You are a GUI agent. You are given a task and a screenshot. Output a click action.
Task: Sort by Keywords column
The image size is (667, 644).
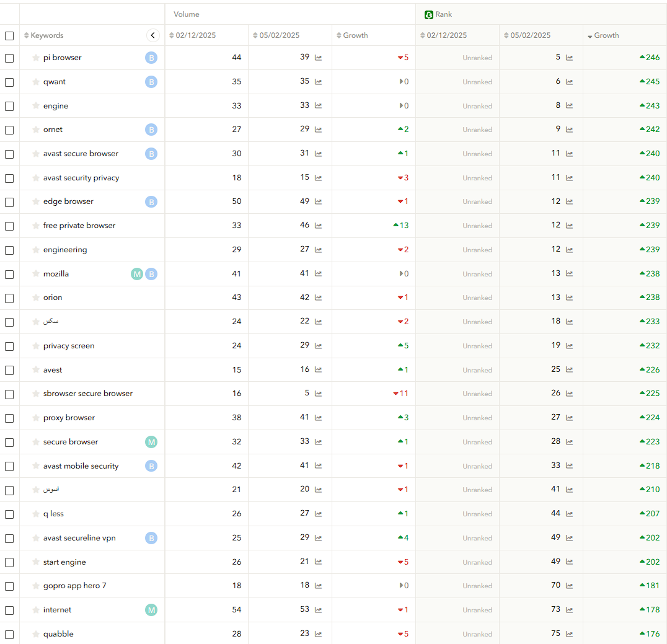[x=44, y=35]
